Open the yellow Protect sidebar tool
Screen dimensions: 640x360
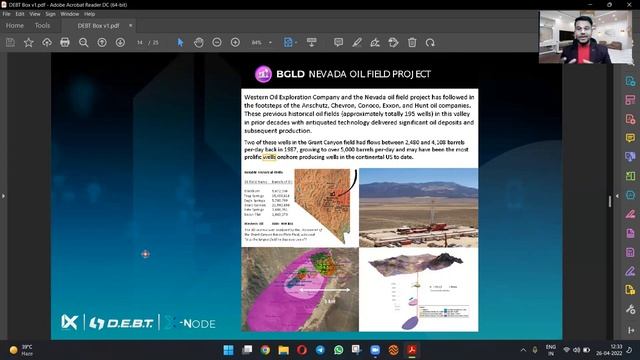tap(630, 290)
